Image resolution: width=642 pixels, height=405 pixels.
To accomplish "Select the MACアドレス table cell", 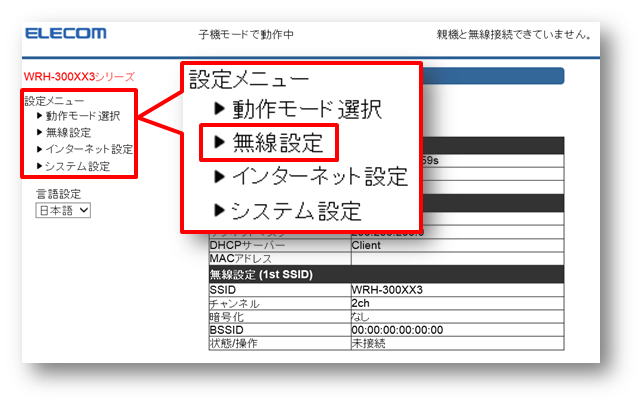I will pyautogui.click(x=280, y=258).
